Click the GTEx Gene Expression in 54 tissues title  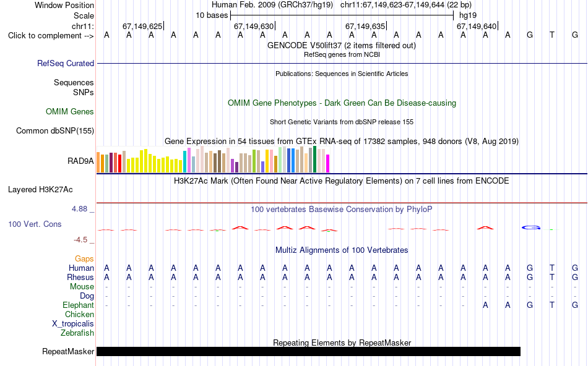342,141
